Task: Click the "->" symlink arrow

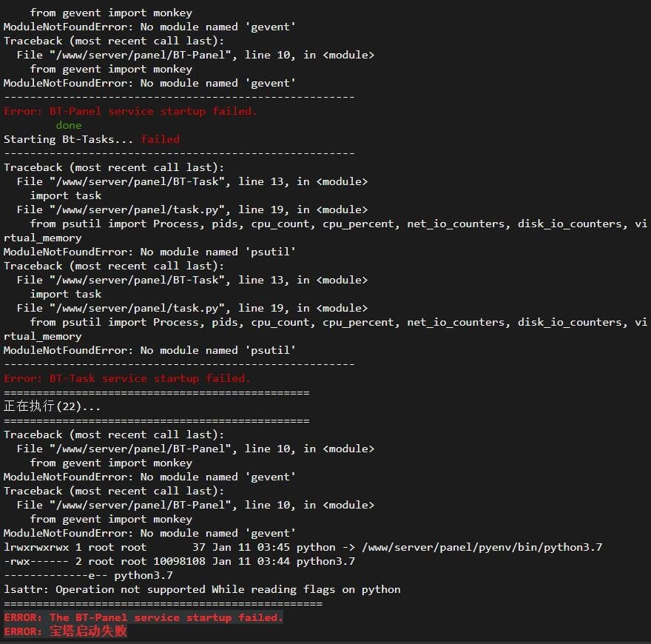Action: 348,547
